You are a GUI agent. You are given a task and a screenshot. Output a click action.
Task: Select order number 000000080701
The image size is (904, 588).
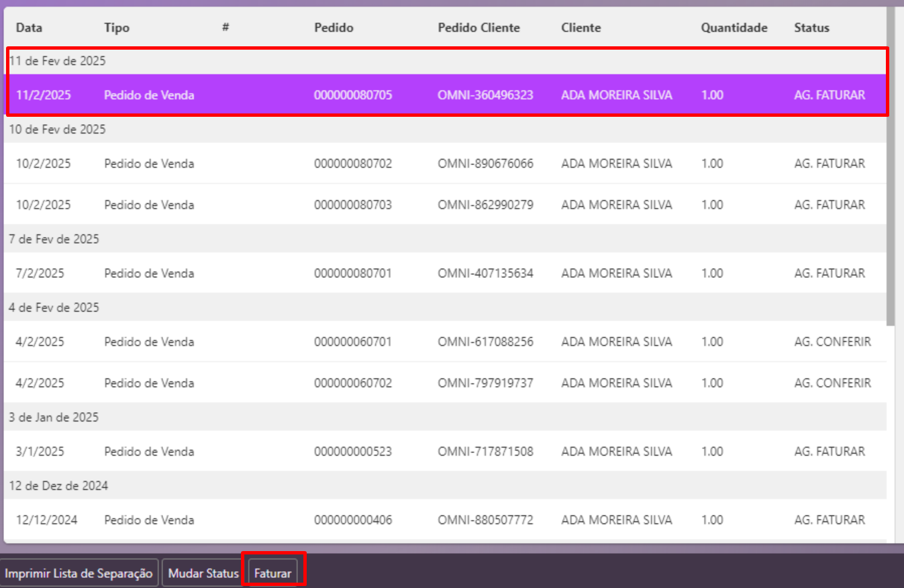click(x=353, y=273)
